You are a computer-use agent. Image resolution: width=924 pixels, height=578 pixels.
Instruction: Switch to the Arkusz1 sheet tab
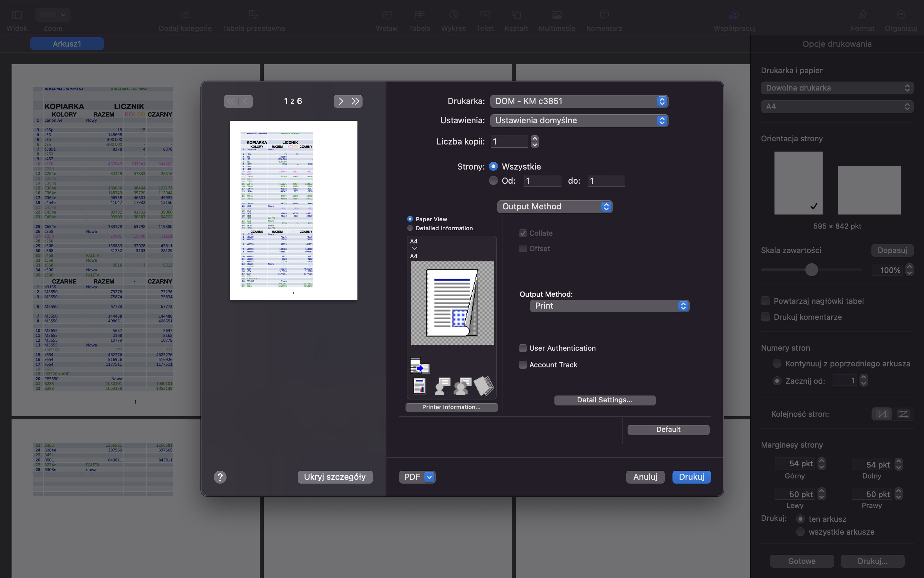point(67,44)
